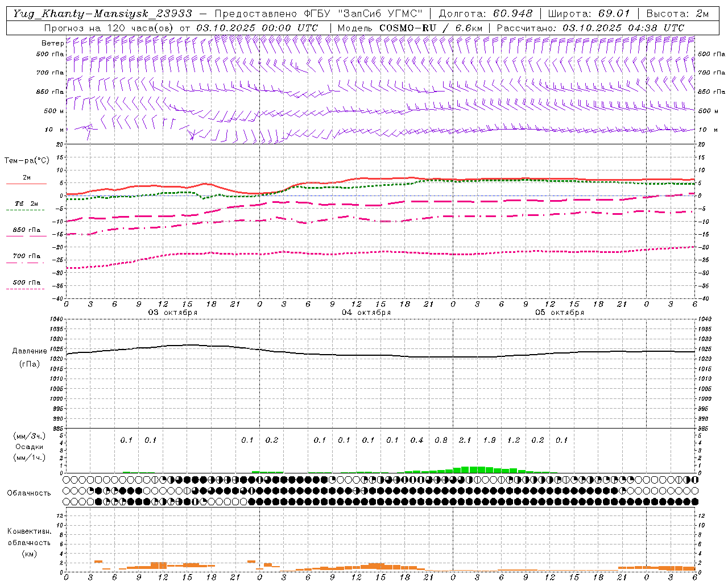Click the 03 октября date label
The width and height of the screenshot is (728, 582).
173,313
